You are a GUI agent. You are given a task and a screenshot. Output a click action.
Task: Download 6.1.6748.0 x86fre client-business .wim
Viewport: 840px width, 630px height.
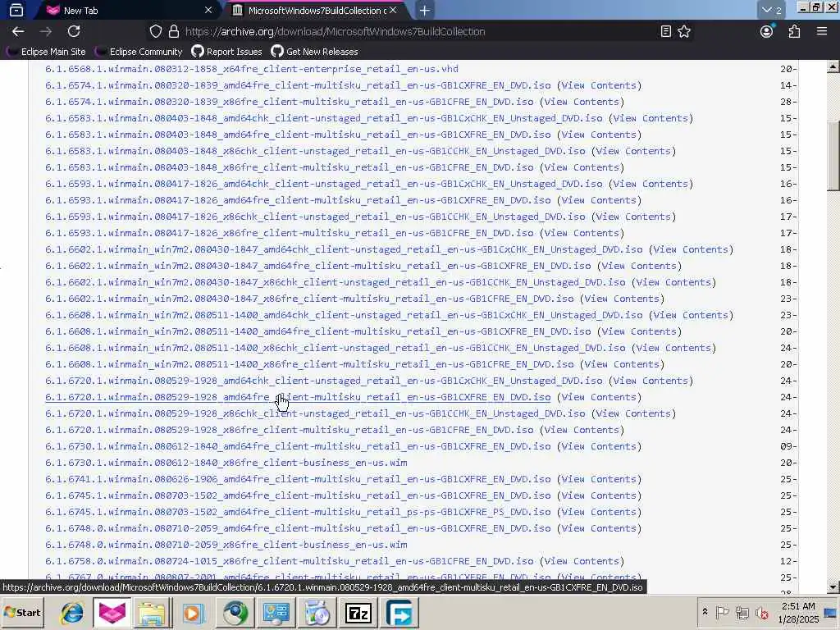[x=226, y=545]
